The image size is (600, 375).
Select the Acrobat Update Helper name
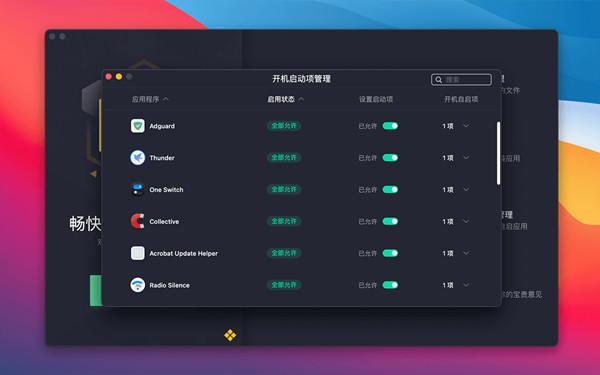click(x=183, y=253)
